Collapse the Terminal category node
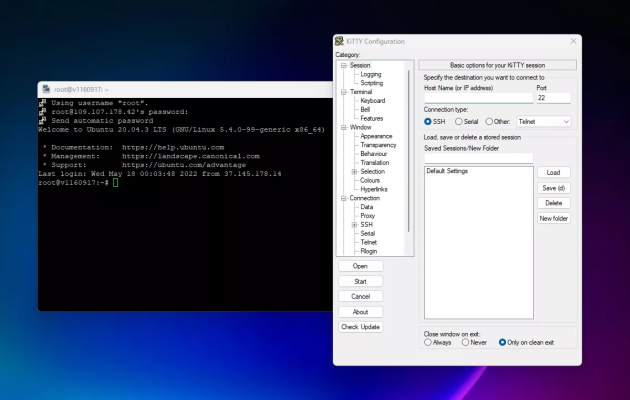 pyautogui.click(x=343, y=92)
